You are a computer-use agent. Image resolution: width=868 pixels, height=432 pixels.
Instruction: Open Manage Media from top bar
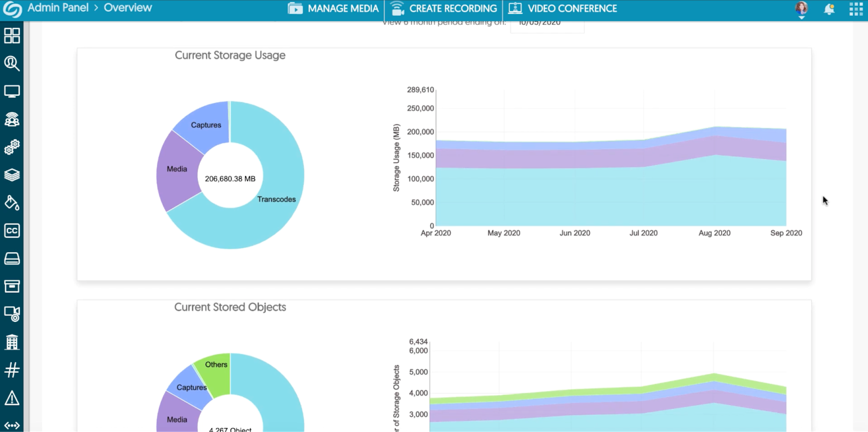pyautogui.click(x=333, y=9)
